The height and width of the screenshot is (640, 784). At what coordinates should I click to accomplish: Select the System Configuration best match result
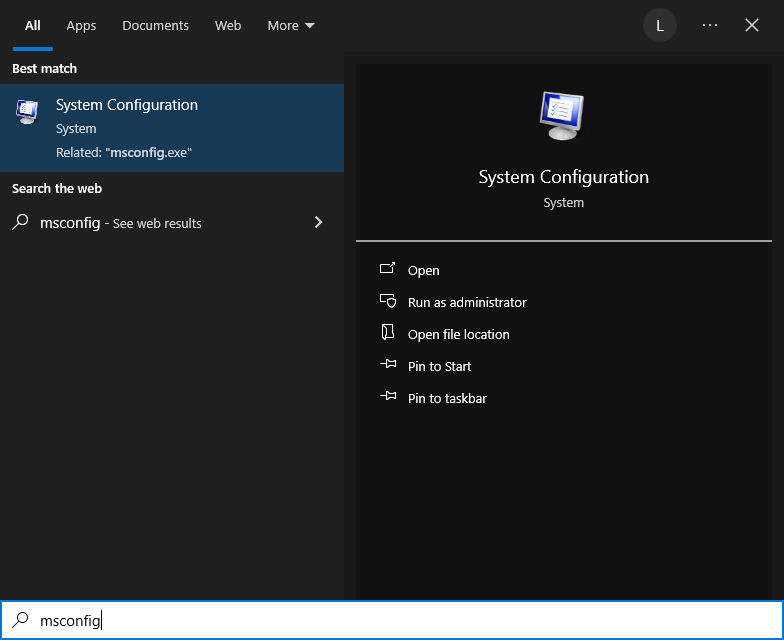(172, 128)
